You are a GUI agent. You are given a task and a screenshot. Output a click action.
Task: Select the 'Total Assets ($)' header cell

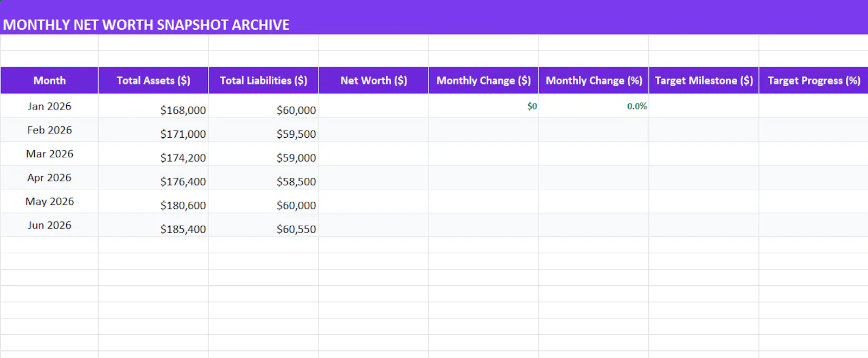point(154,80)
